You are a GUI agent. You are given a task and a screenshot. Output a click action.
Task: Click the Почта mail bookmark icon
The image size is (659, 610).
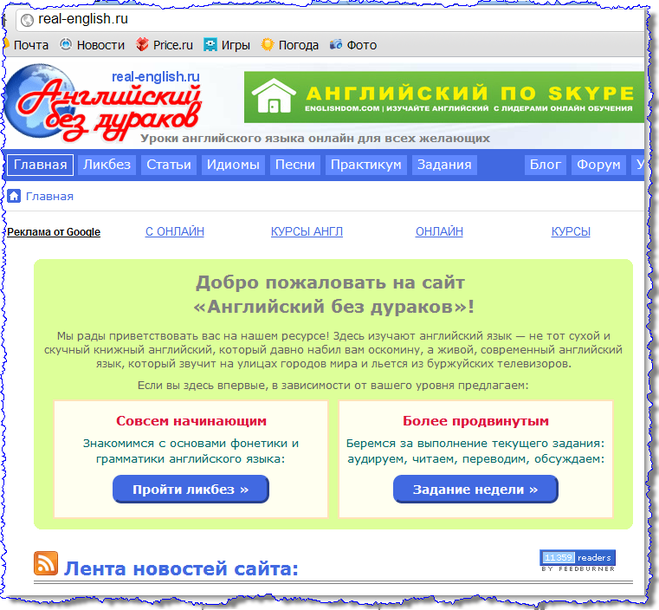(x=7, y=45)
